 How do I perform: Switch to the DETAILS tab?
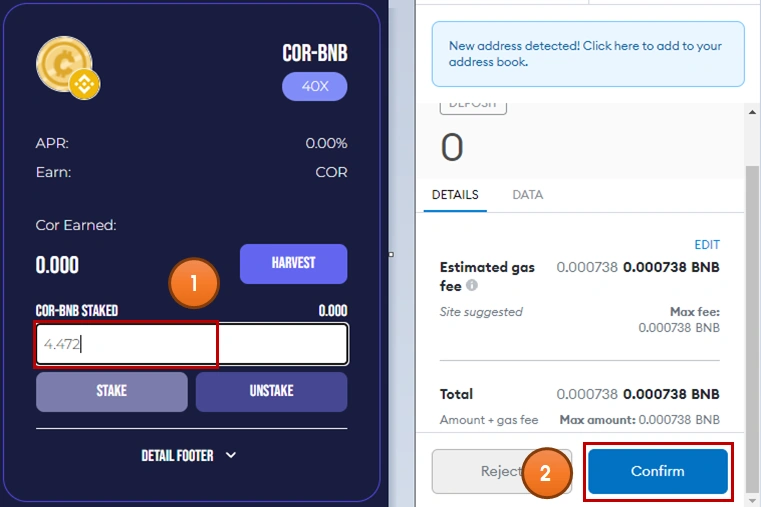[455, 195]
